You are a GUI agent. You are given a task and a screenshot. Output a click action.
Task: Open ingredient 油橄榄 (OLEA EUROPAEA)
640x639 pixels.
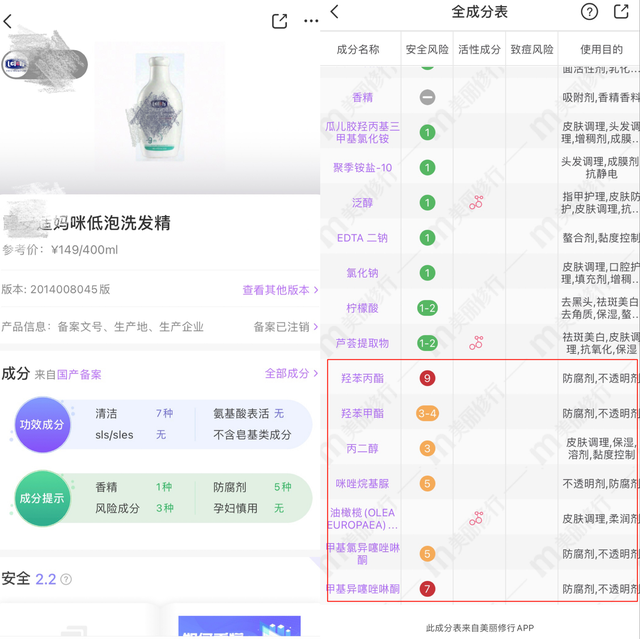pos(362,519)
